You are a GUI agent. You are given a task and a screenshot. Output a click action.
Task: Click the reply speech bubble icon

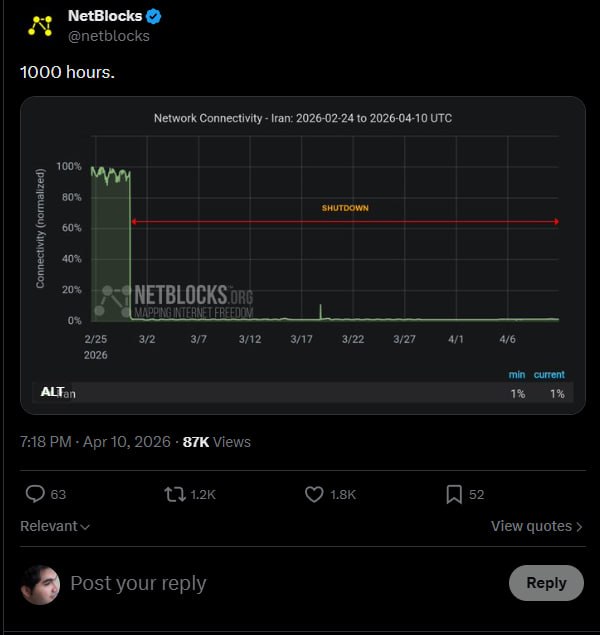click(35, 494)
